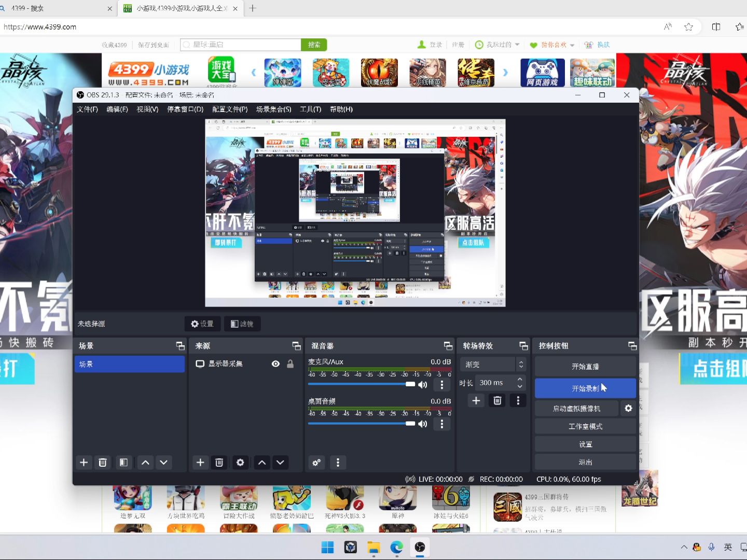Lock the 显示器采集 source
Screen dimensions: 747x560
point(290,364)
